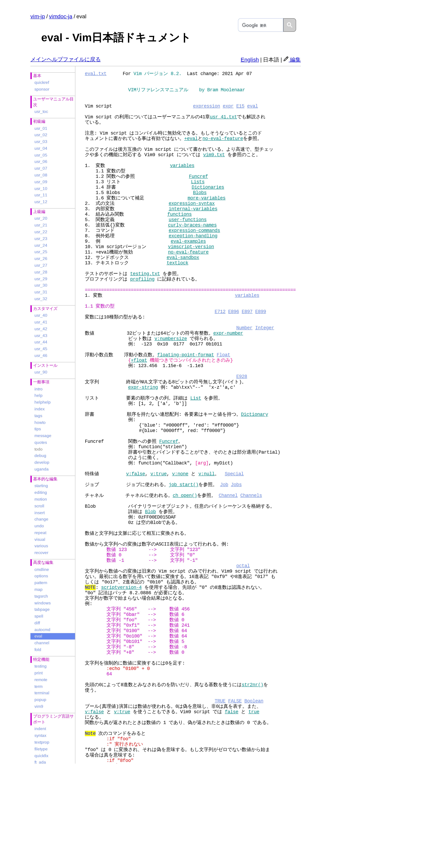Follow the floating-point-format link
Viewport: 434px width, 868px height.
186,355
